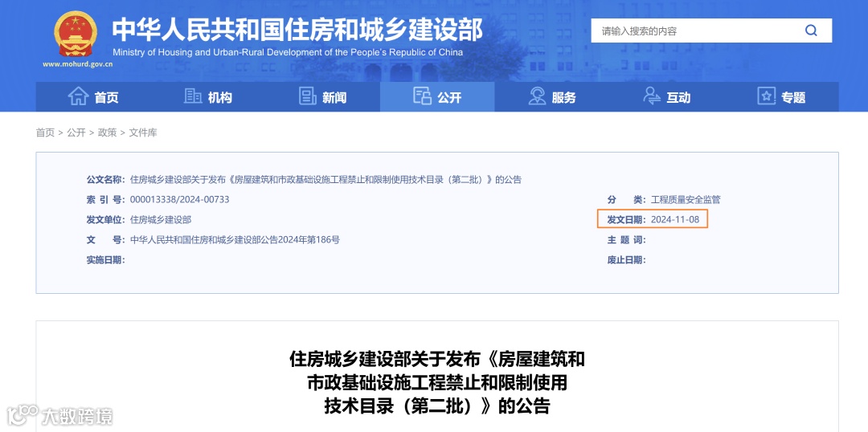This screenshot has width=868, height=432.
Task: Open the 首页 navigation tab
Action: [93, 97]
